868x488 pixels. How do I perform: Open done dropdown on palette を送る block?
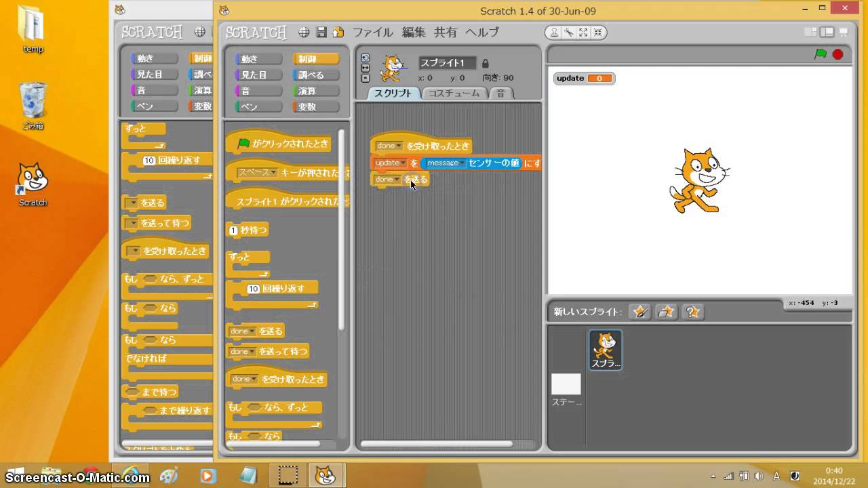(242, 331)
